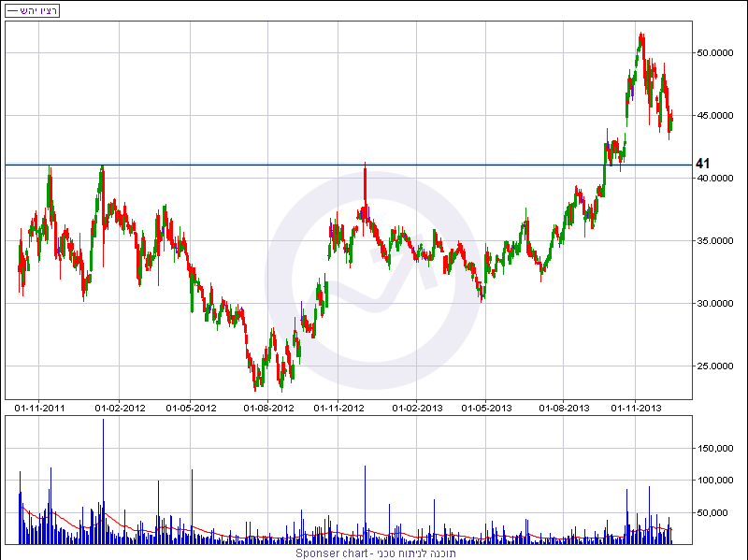Click the 01-08-2012 date label
The width and height of the screenshot is (748, 560).
click(x=268, y=409)
